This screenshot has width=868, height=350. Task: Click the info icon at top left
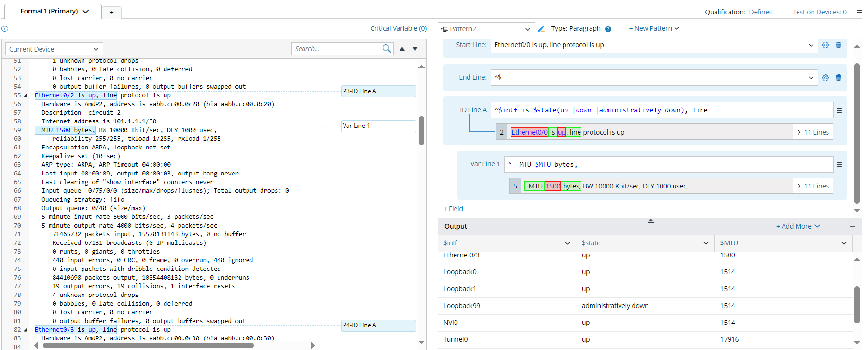(x=5, y=29)
